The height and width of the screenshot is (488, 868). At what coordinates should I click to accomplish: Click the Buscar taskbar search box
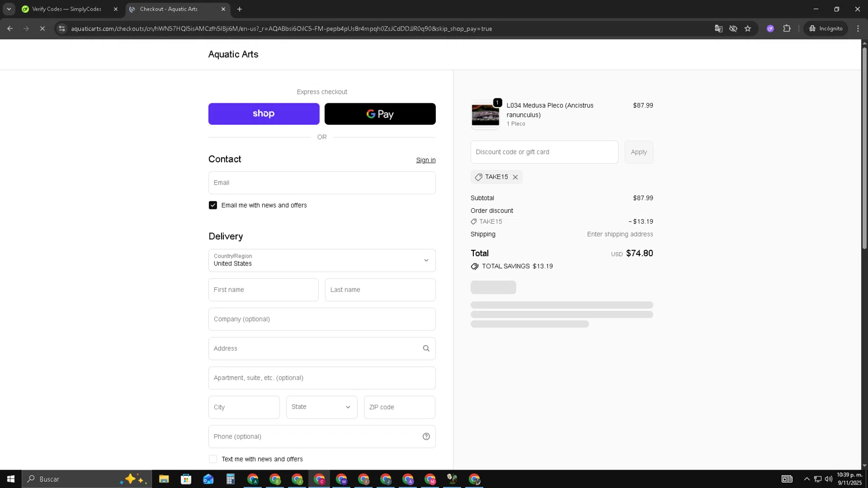point(87,479)
